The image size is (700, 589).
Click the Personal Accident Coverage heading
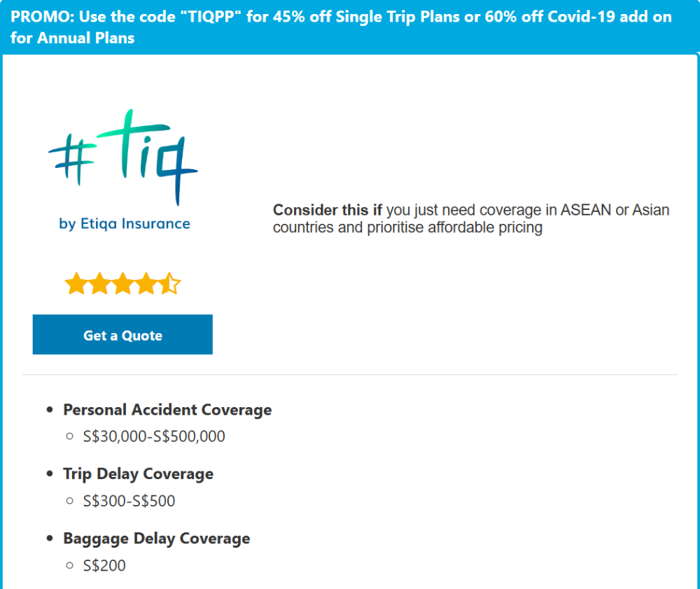167,410
